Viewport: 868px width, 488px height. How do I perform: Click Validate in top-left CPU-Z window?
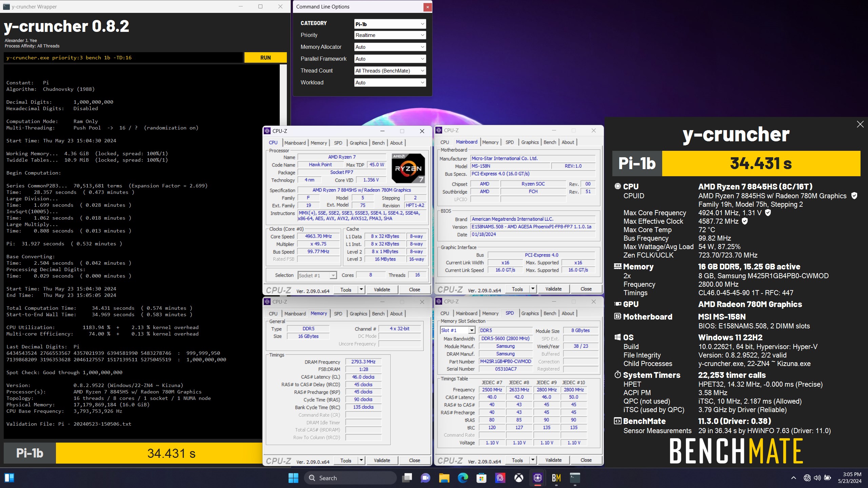382,290
